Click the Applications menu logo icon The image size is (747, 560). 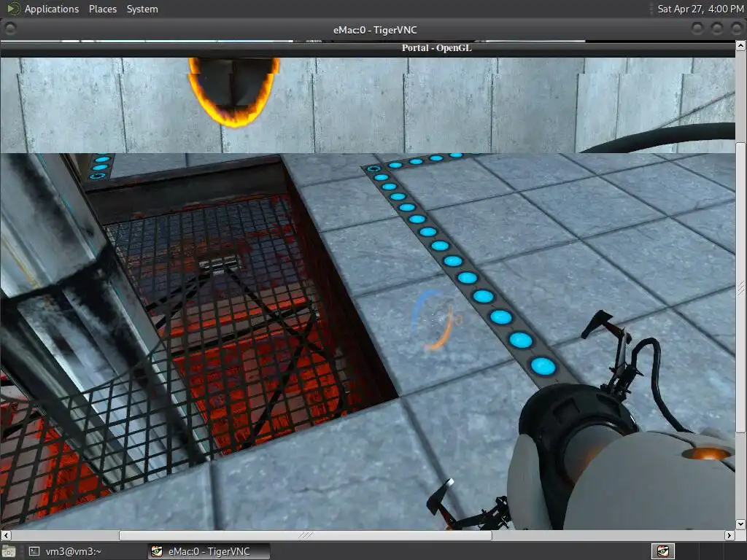pos(13,9)
